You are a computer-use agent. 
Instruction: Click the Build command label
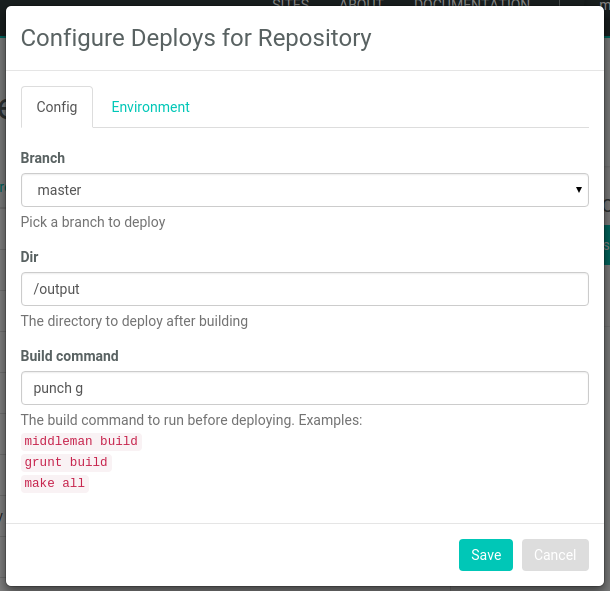[x=69, y=356]
